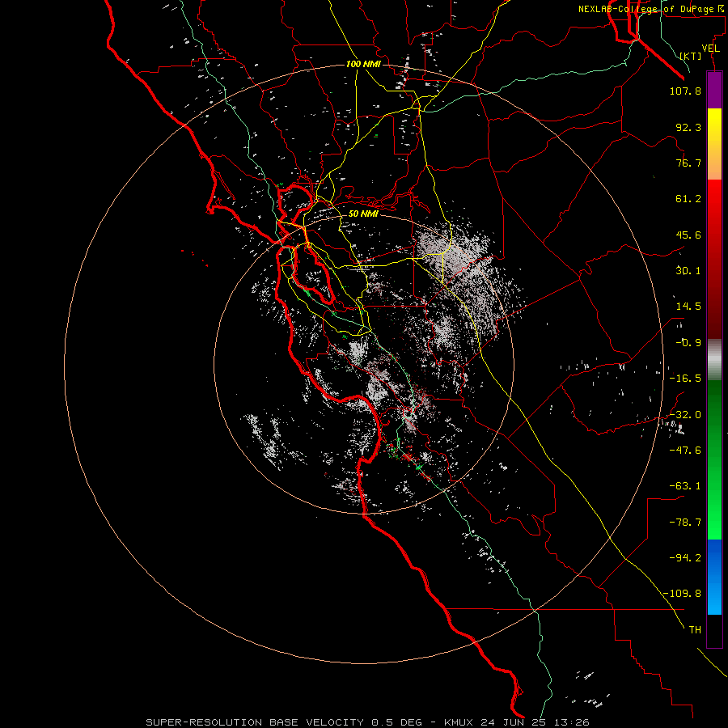Select the -94.2 value on the velocity scale
This screenshot has height=728, width=728.
pyautogui.click(x=685, y=558)
